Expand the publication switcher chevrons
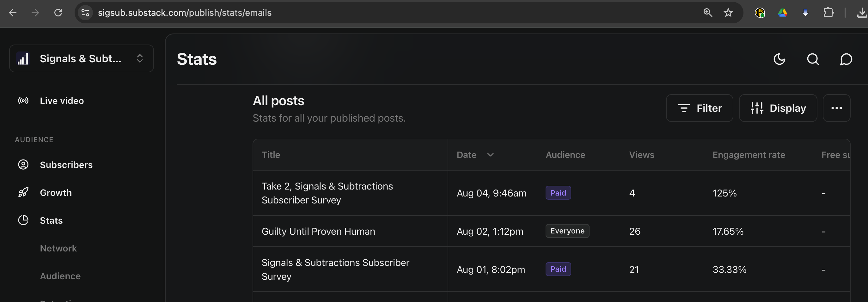Screen dimensions: 868x302 (x=140, y=58)
